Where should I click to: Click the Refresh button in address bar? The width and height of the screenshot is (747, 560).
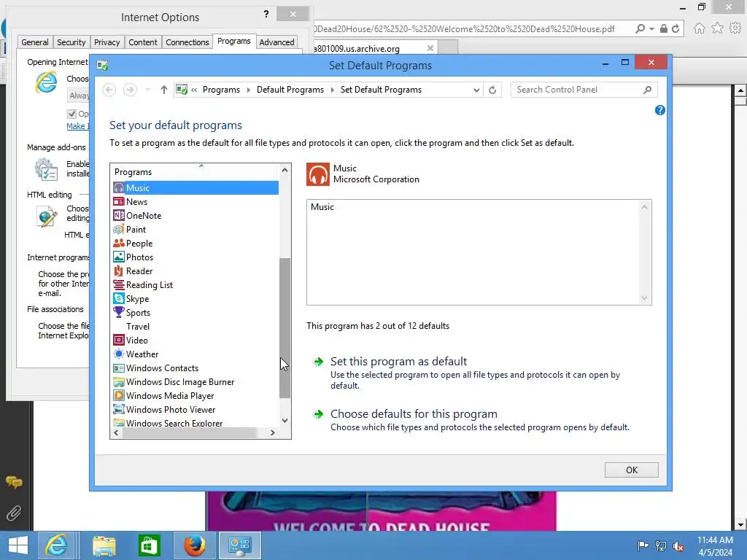click(x=492, y=90)
